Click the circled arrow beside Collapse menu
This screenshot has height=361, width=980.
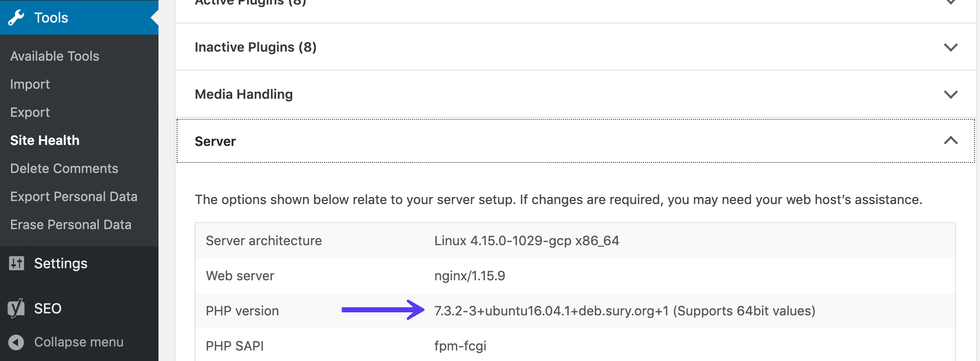17,342
